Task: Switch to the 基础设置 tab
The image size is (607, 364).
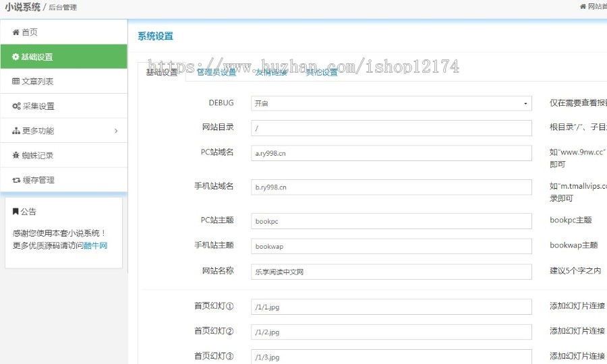Action: click(x=162, y=72)
